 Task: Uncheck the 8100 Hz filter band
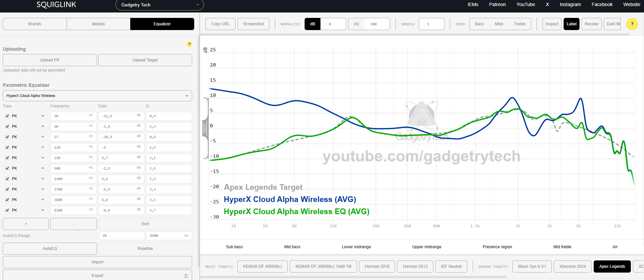[x=7, y=210]
